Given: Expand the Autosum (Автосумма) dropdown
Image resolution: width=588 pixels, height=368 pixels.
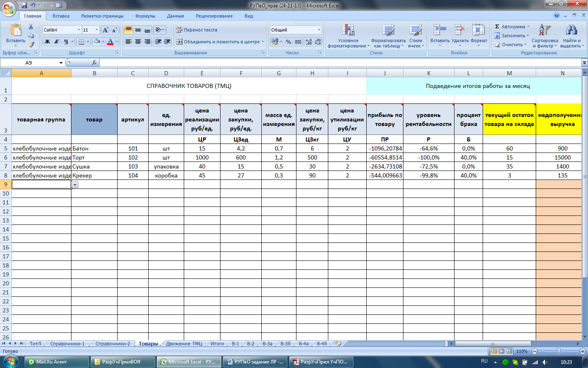Looking at the screenshot, I should [x=528, y=27].
